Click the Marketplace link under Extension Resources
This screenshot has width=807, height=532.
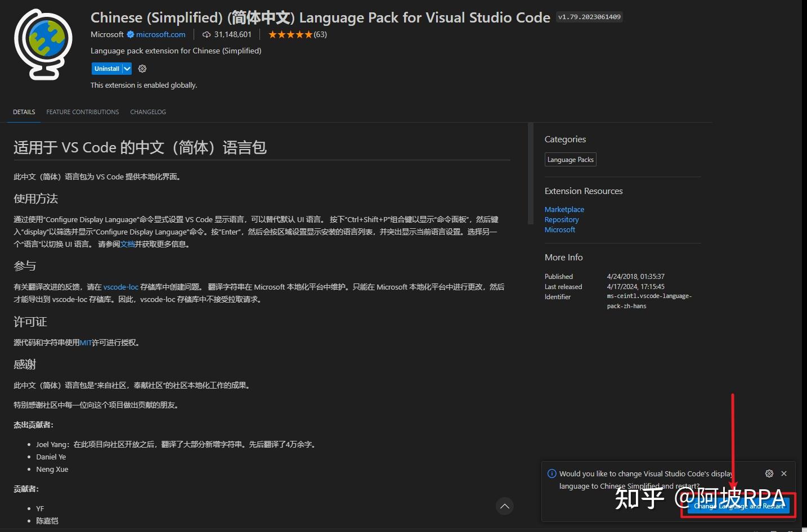[564, 209]
